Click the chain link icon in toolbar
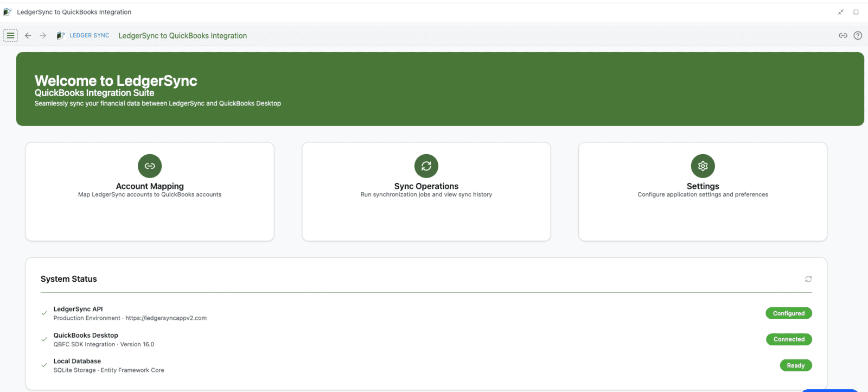 tap(843, 36)
